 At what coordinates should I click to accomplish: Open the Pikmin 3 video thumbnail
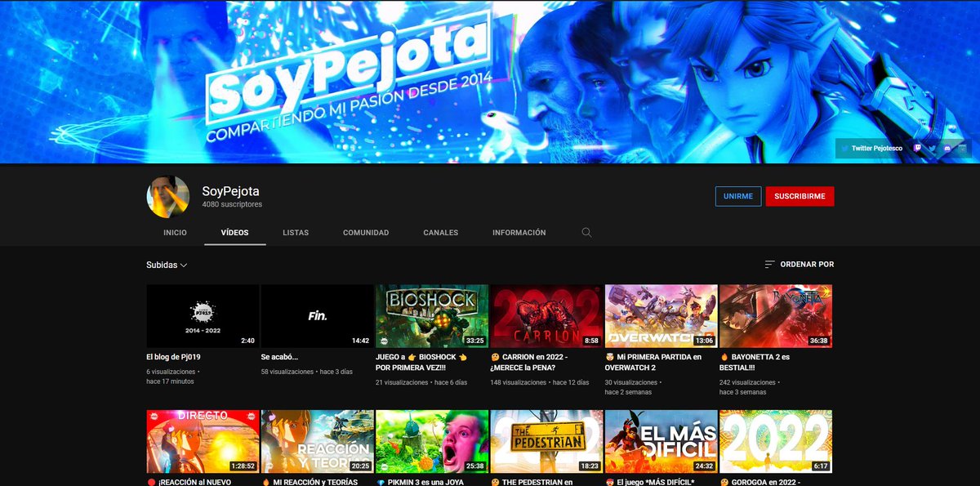pyautogui.click(x=432, y=442)
